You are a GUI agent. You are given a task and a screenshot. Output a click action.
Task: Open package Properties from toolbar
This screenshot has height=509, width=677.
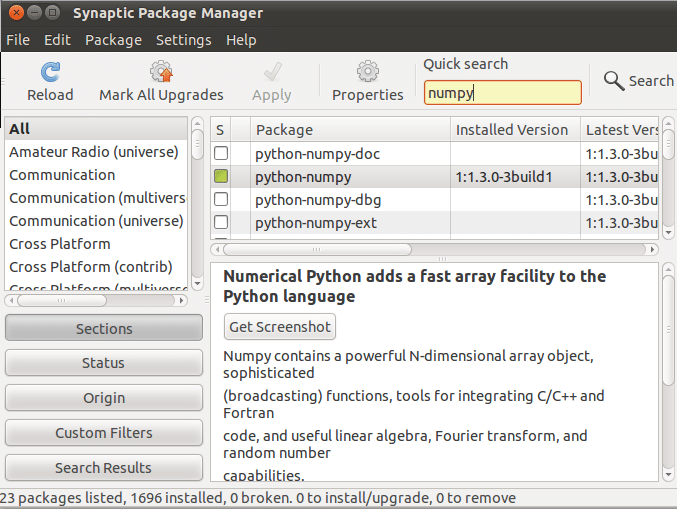click(367, 73)
